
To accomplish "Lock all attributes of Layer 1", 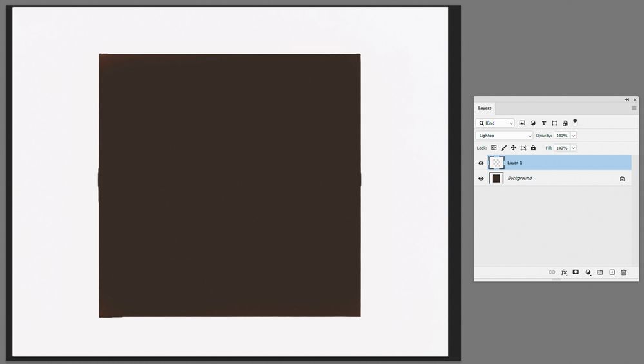I will (533, 148).
